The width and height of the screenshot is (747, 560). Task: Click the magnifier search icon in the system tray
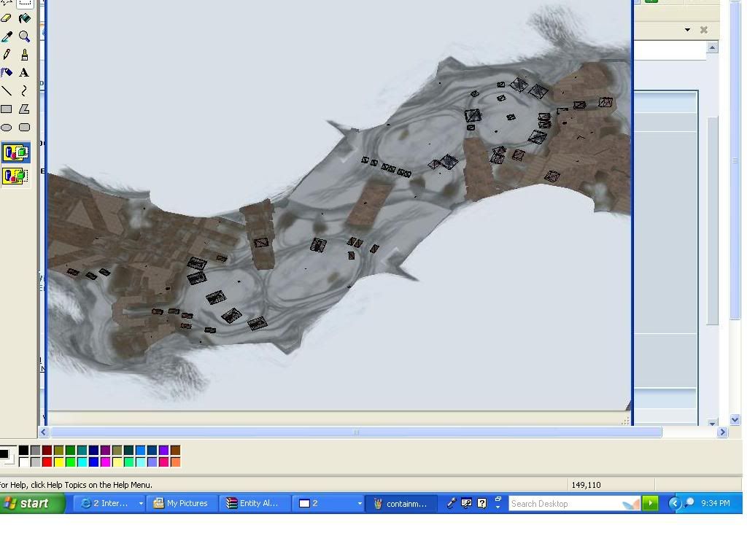click(689, 503)
